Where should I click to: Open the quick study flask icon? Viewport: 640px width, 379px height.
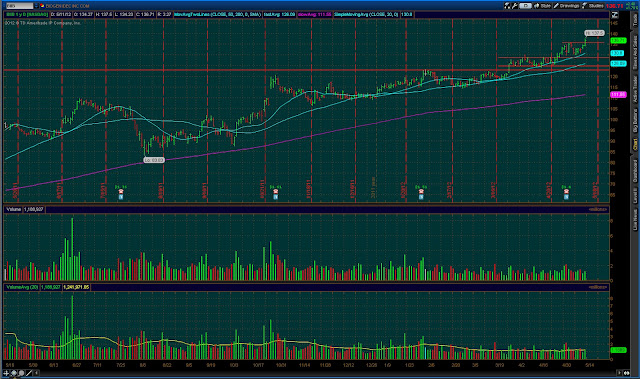click(x=507, y=6)
